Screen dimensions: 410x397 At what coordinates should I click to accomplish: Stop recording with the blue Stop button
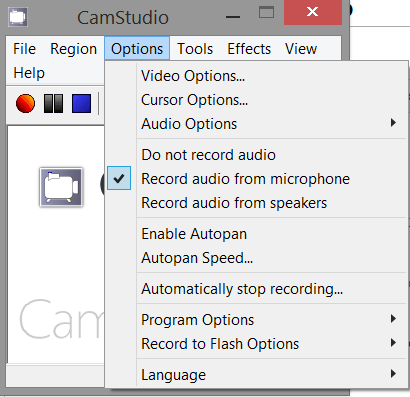click(81, 103)
